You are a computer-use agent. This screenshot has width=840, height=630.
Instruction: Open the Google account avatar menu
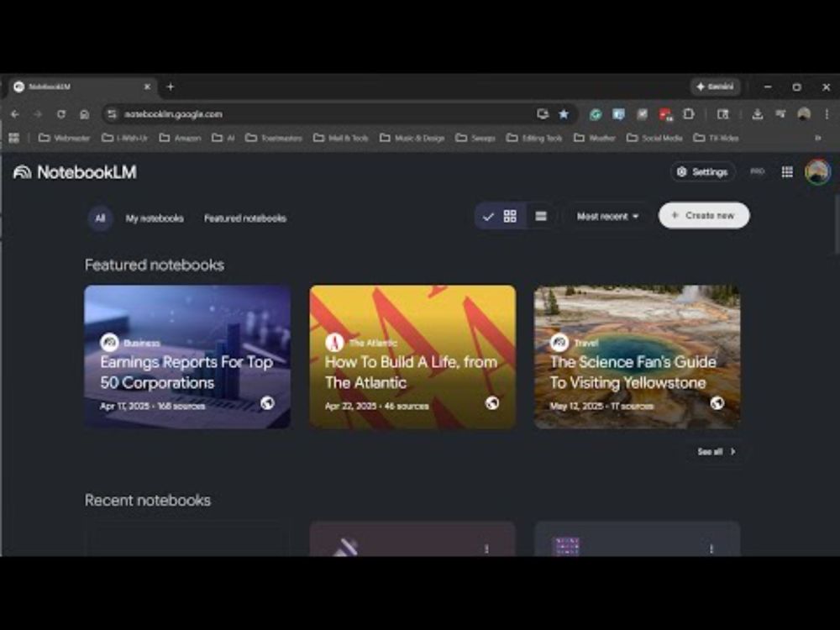tap(817, 172)
